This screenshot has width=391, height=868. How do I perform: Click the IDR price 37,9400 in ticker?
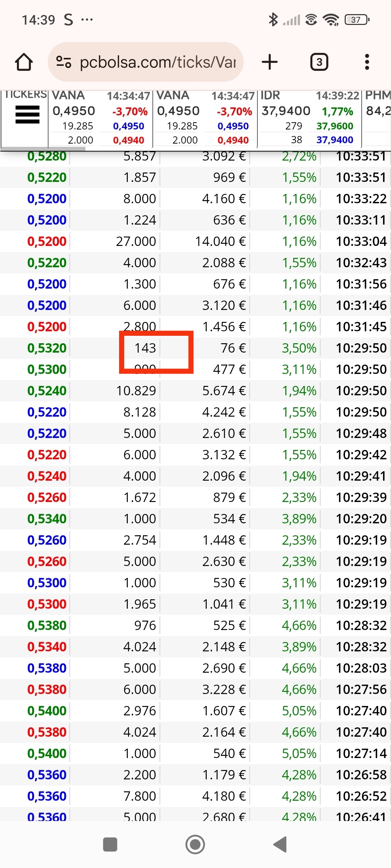(x=286, y=111)
